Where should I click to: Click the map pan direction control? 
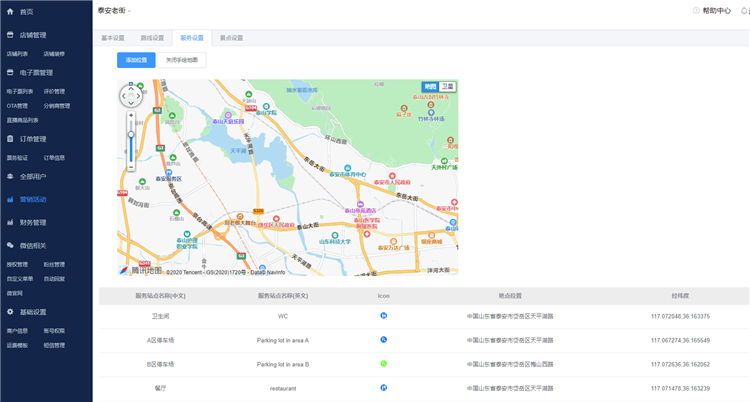tap(131, 96)
